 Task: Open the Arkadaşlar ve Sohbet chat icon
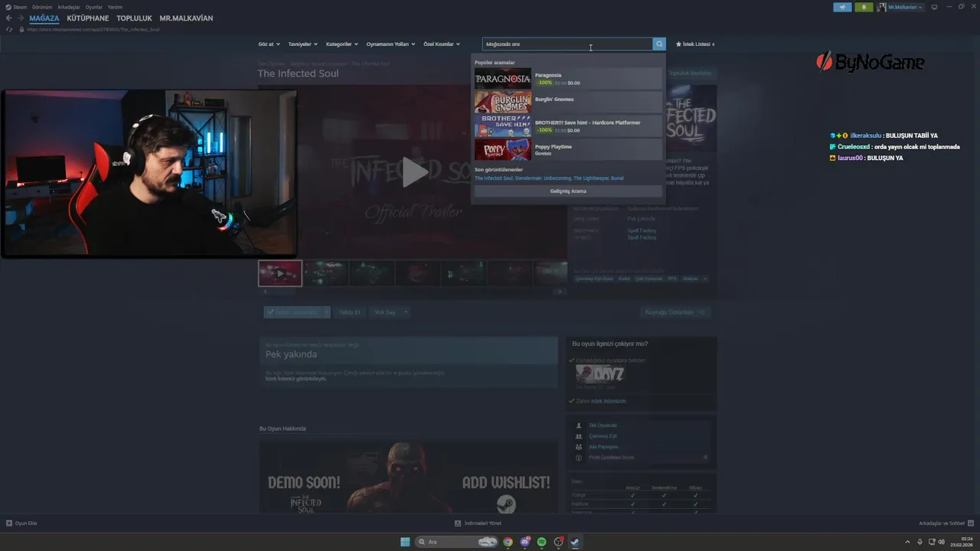click(972, 523)
